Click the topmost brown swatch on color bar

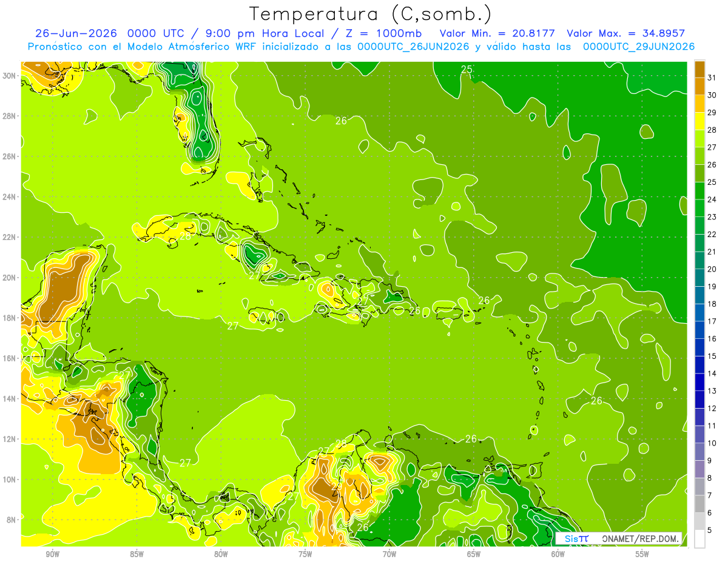(x=699, y=69)
